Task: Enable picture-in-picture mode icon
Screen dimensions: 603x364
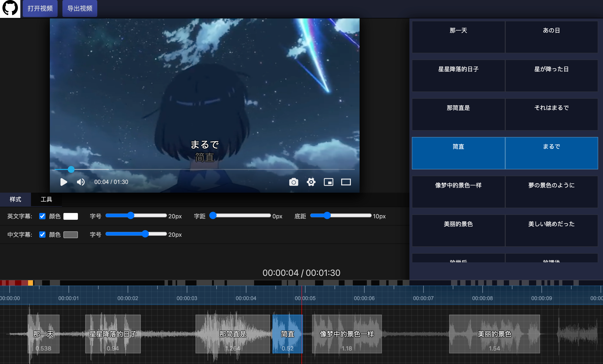Action: coord(328,182)
